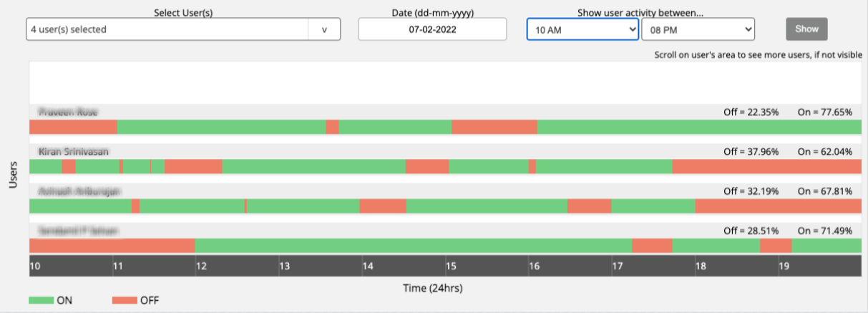Click the Show button
The height and width of the screenshot is (313, 868).
click(x=806, y=29)
